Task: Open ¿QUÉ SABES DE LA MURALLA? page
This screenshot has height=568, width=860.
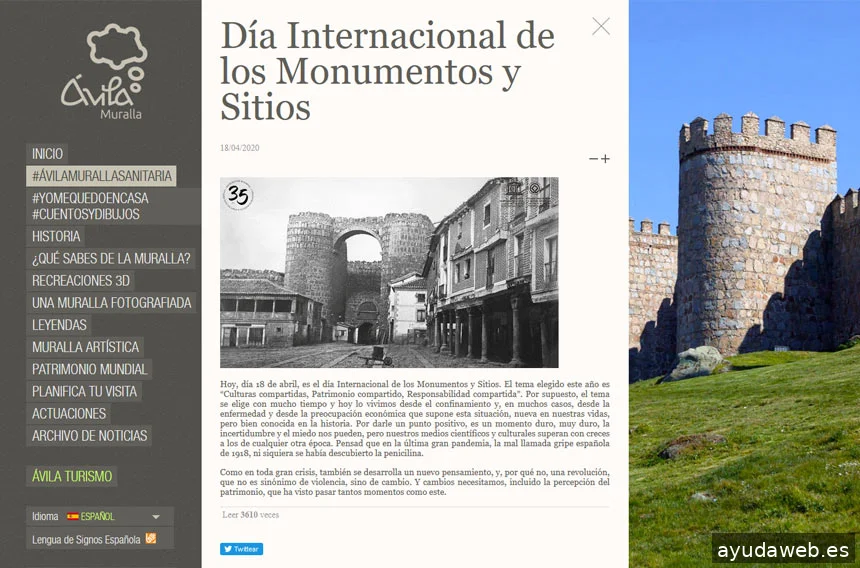Action: click(111, 259)
